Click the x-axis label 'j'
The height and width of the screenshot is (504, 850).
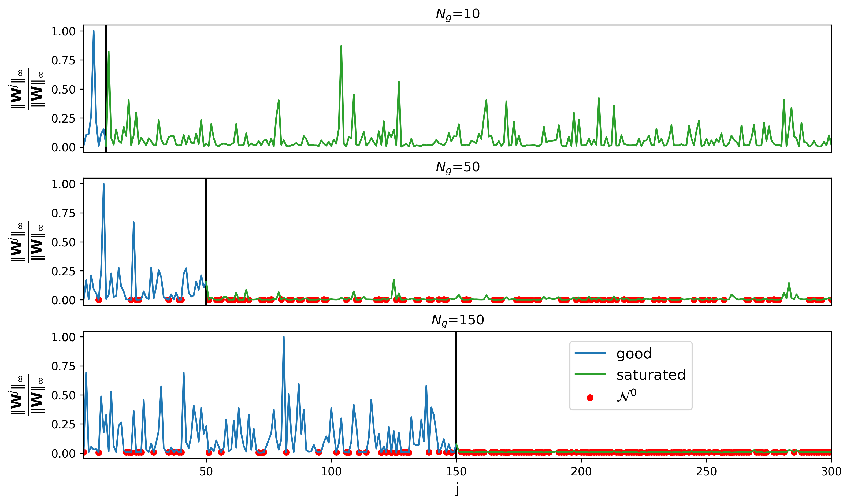457,490
